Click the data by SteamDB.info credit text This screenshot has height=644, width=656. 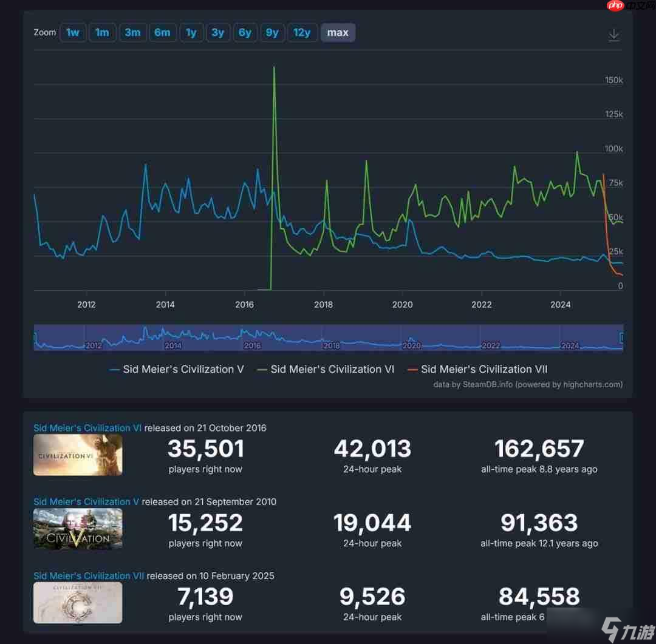pos(528,384)
